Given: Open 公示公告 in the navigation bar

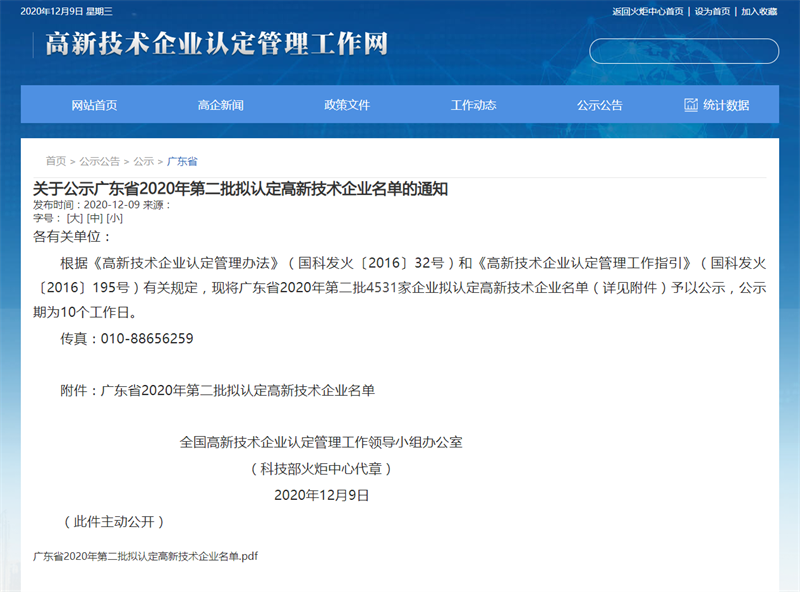Looking at the screenshot, I should pyautogui.click(x=600, y=105).
